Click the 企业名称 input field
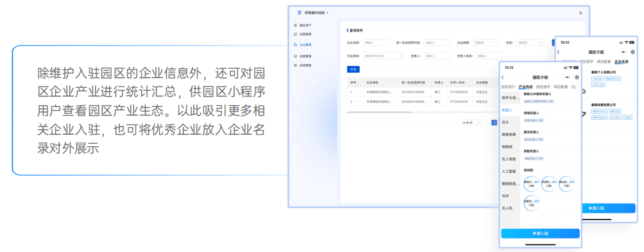 [376, 43]
